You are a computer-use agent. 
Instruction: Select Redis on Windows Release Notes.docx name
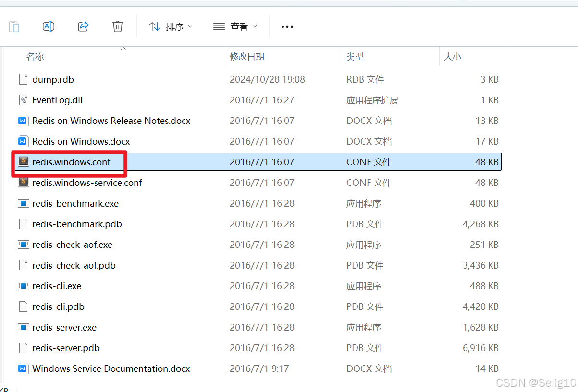pos(111,121)
